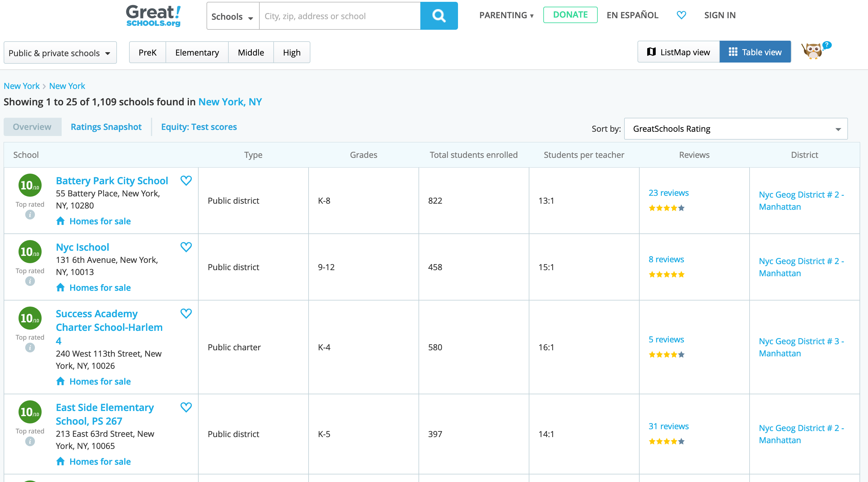Select the Overview tab
This screenshot has width=868, height=482.
32,127
